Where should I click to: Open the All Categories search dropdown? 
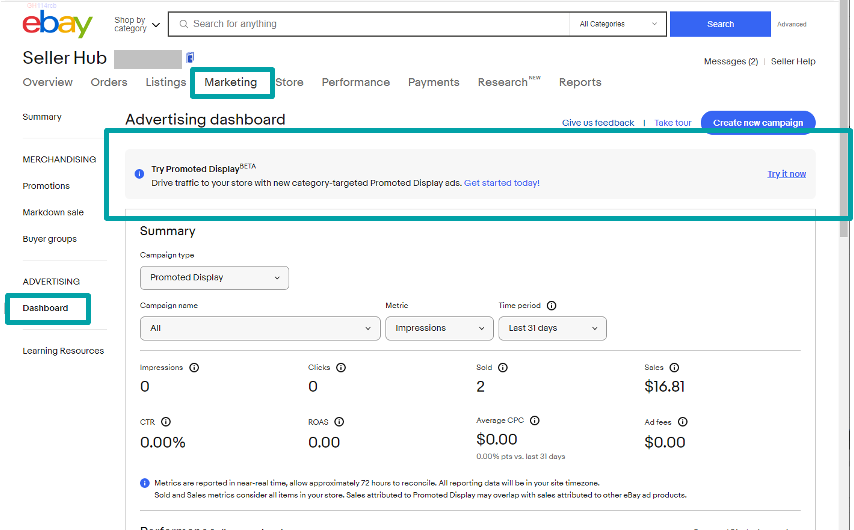tap(618, 24)
